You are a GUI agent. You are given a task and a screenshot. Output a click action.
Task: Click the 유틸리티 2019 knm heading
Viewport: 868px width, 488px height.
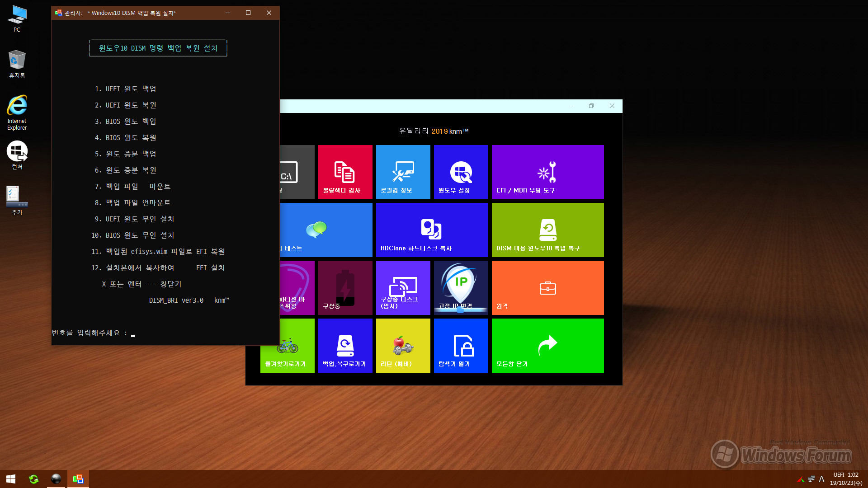pos(434,131)
